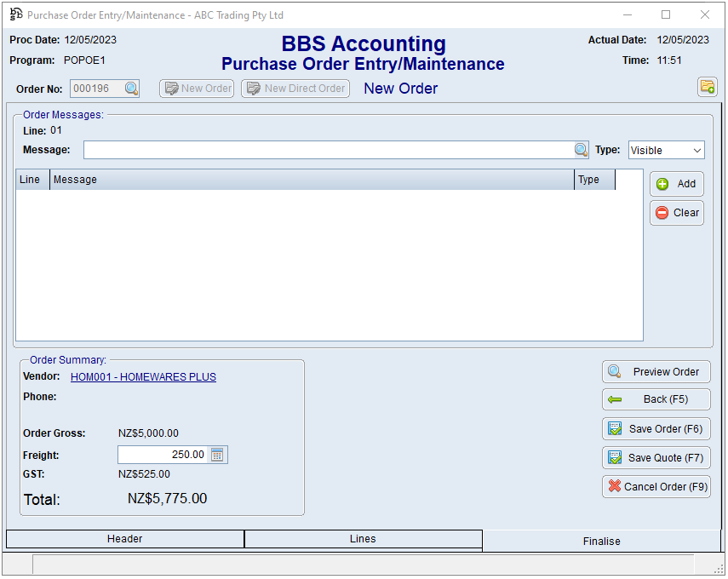This screenshot has width=728, height=579.
Task: Click the Freight amount field
Action: (163, 455)
